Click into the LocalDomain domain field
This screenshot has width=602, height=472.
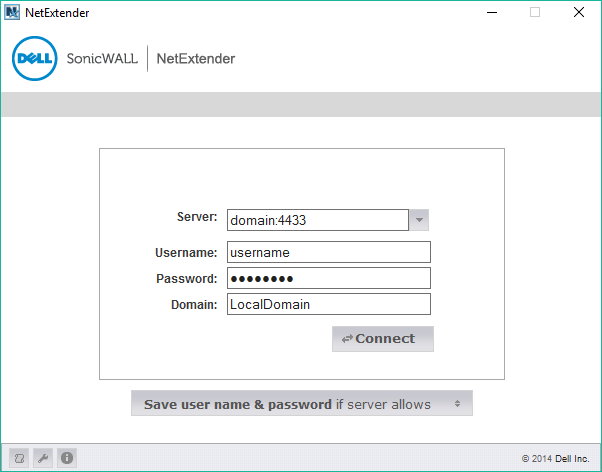pyautogui.click(x=329, y=304)
